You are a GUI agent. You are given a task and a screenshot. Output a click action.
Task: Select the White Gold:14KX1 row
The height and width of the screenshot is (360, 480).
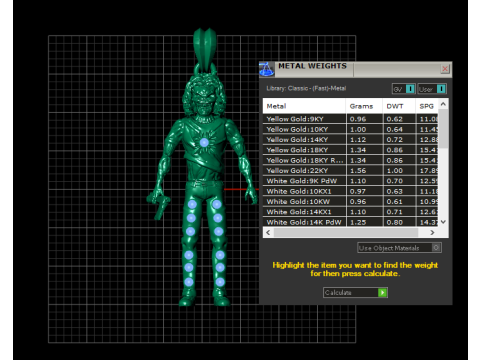tap(351, 212)
